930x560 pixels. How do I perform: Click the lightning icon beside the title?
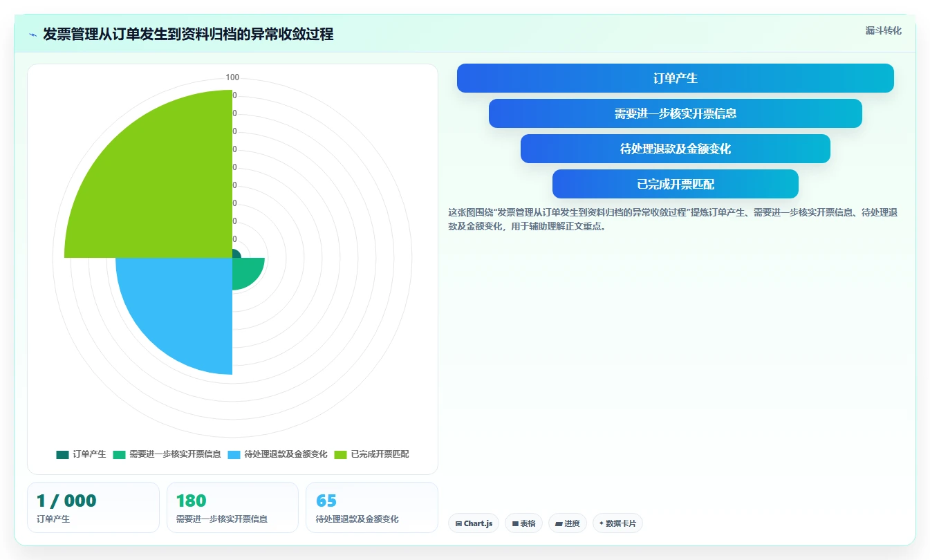pyautogui.click(x=32, y=35)
